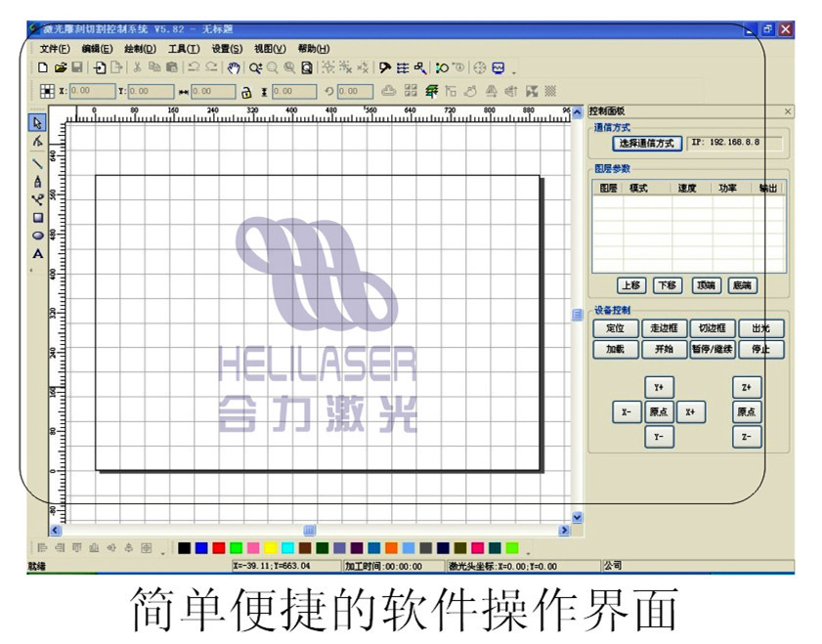The width and height of the screenshot is (822, 644).
Task: Open the 设置(S) menu
Action: coord(227,49)
